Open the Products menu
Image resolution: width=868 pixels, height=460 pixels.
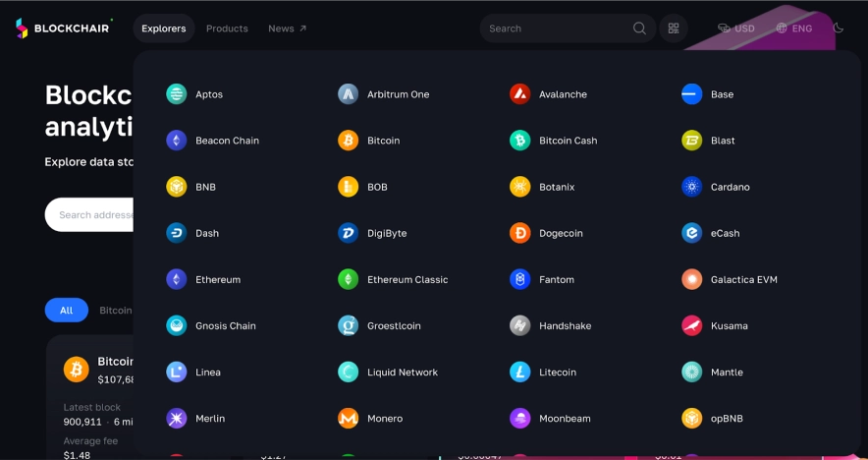tap(227, 29)
